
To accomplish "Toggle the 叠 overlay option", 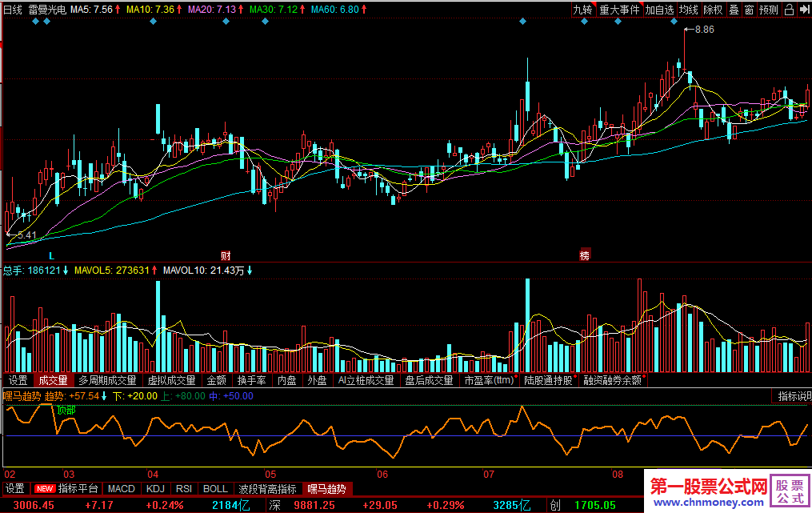I will 734,10.
